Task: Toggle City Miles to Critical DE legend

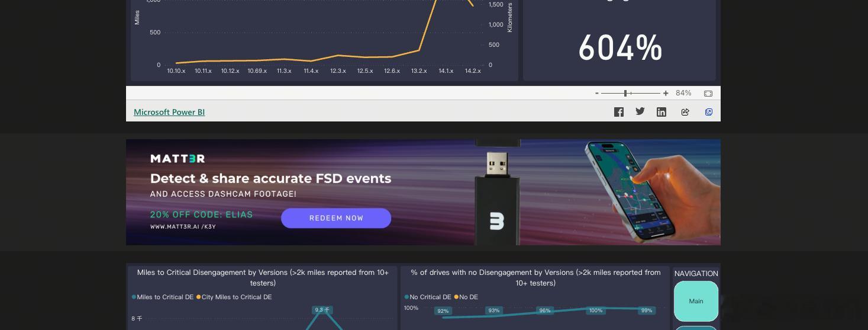Action: tap(234, 297)
